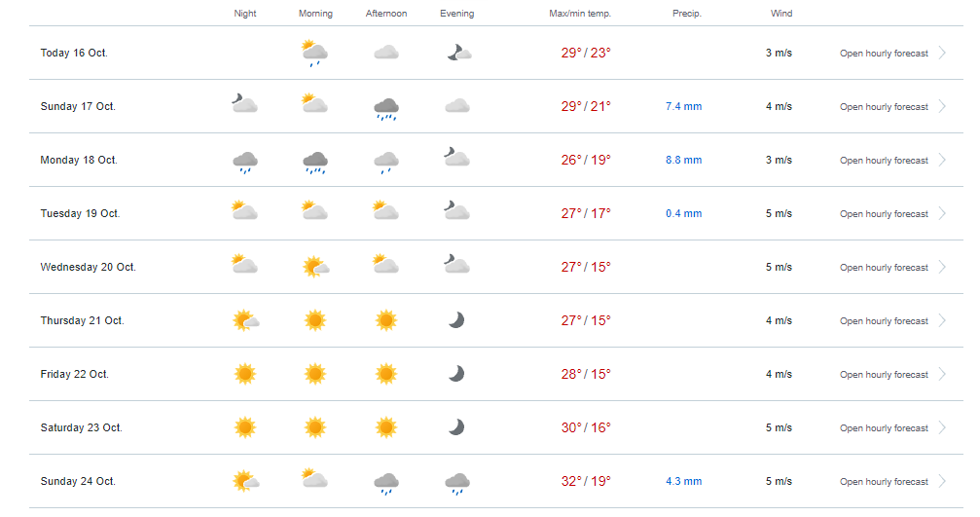The image size is (980, 517).
Task: Click the Precip. column header
Action: click(687, 13)
